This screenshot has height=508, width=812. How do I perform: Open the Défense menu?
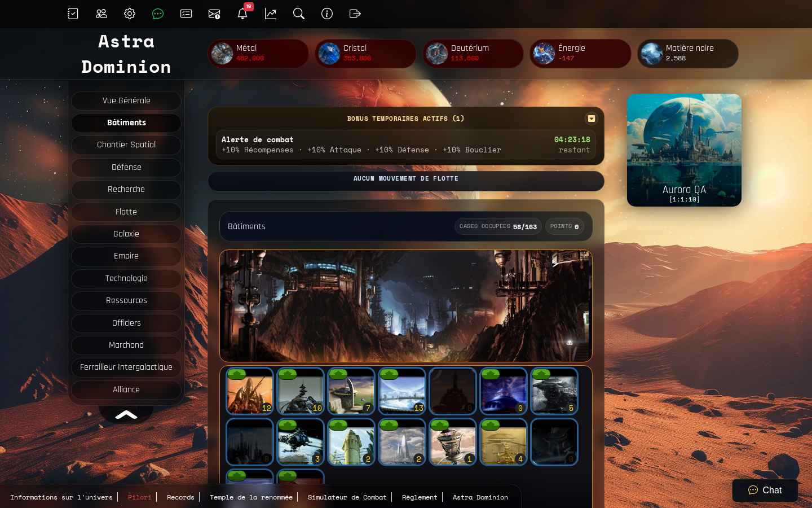[126, 168]
